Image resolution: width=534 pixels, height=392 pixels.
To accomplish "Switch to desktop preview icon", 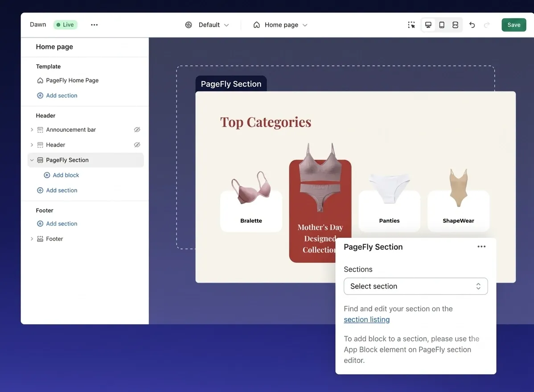I will [x=428, y=25].
